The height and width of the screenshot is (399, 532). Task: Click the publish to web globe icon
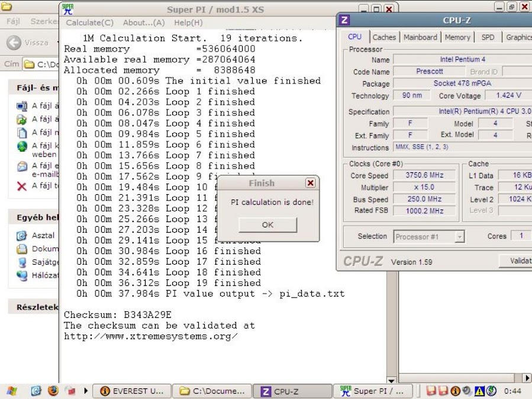pos(22,146)
